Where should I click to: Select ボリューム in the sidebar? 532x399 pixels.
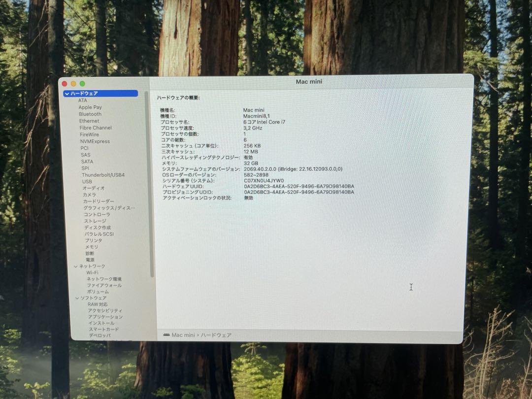[x=98, y=292]
